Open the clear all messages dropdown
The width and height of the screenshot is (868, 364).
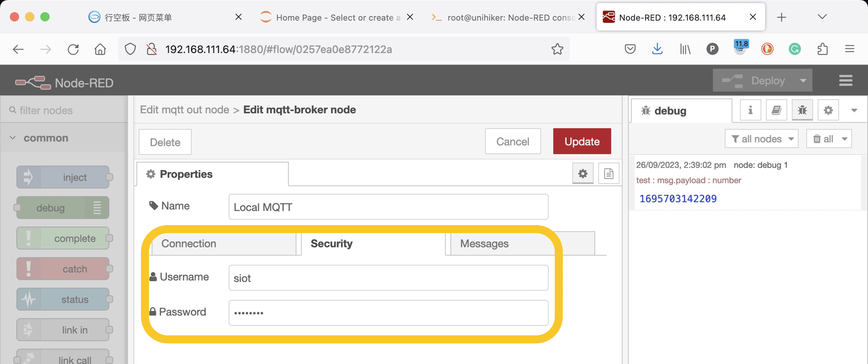(829, 139)
